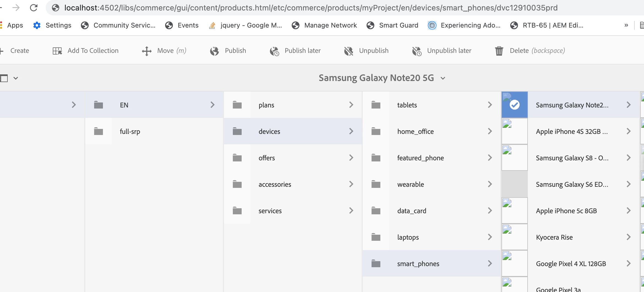Screen dimensions: 644x292
Task: Open the RTB-65 | AEM Edi... bookmark
Action: click(x=547, y=25)
